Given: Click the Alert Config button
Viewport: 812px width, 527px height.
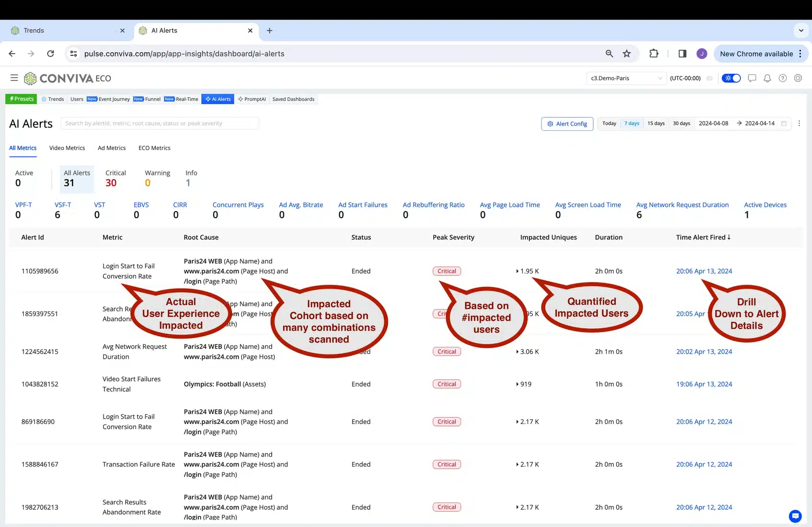Looking at the screenshot, I should (x=567, y=124).
